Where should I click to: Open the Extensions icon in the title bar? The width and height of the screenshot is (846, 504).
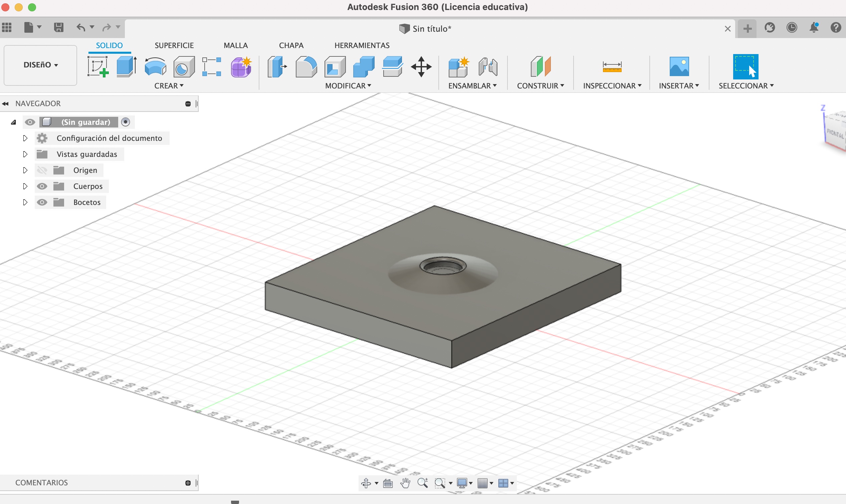(770, 27)
